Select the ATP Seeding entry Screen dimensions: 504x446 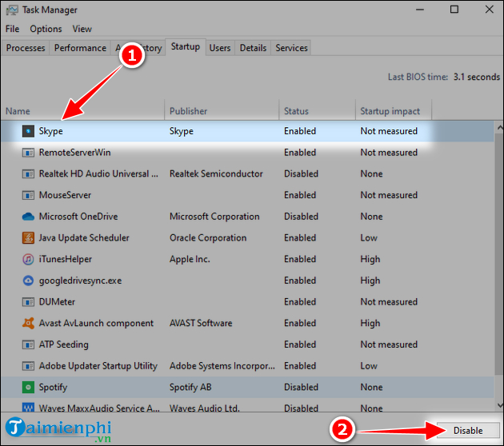pos(64,344)
